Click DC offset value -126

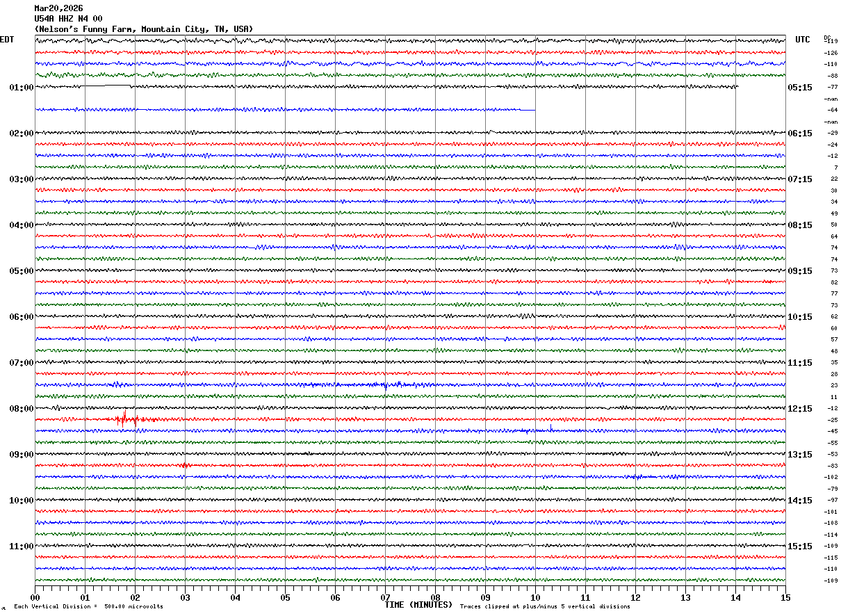[831, 53]
